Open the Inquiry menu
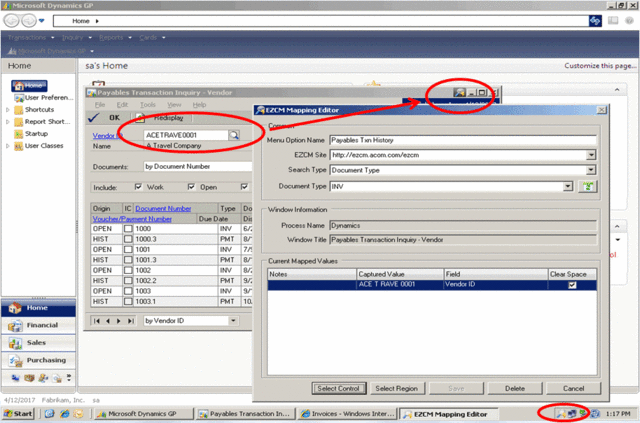This screenshot has height=423, width=640. [77, 38]
